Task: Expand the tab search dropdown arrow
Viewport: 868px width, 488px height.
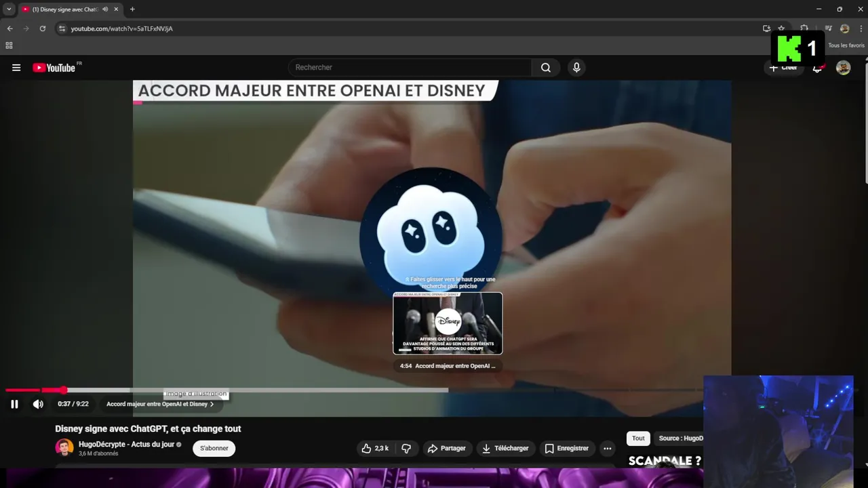Action: [x=9, y=9]
